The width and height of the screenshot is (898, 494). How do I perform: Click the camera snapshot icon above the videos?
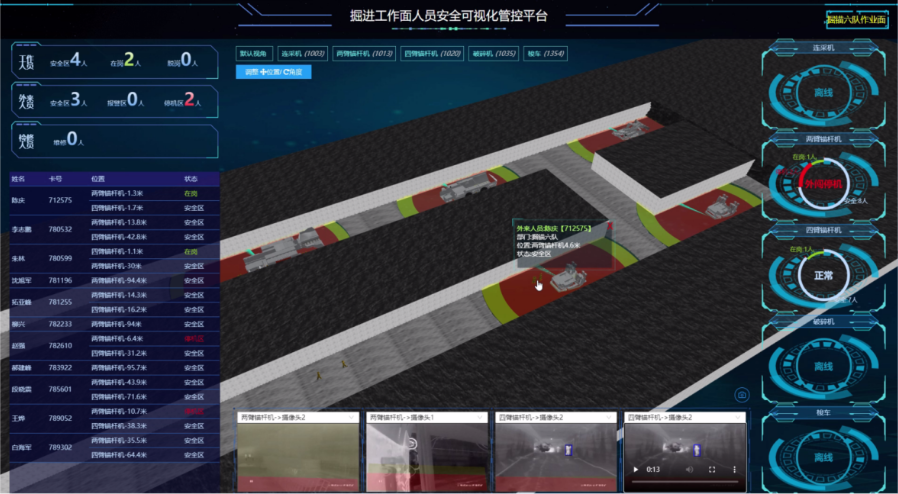pyautogui.click(x=741, y=394)
